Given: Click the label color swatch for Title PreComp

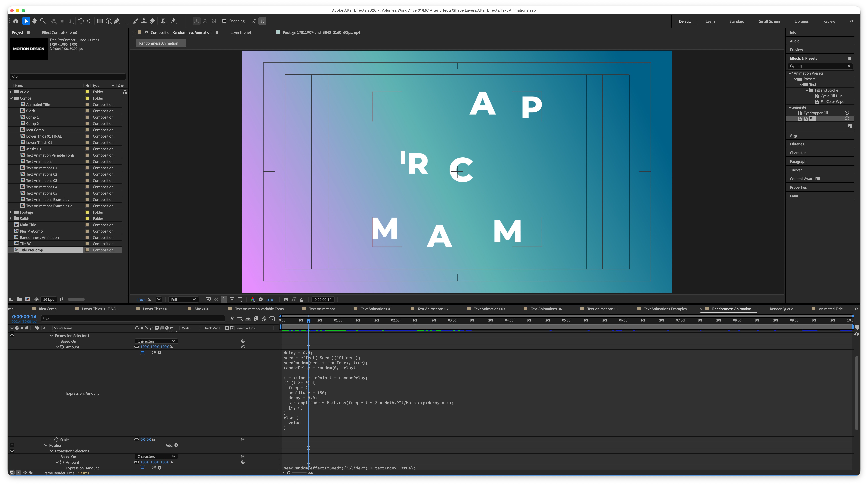Looking at the screenshot, I should [x=87, y=250].
